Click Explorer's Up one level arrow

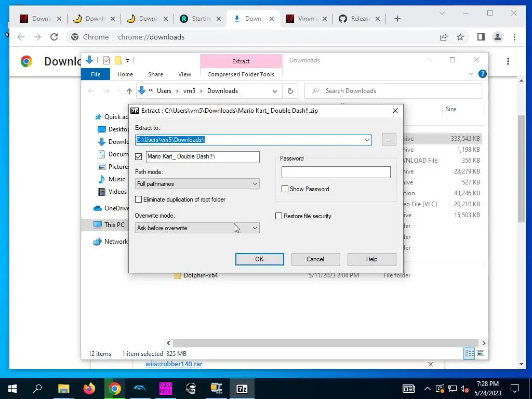point(129,91)
